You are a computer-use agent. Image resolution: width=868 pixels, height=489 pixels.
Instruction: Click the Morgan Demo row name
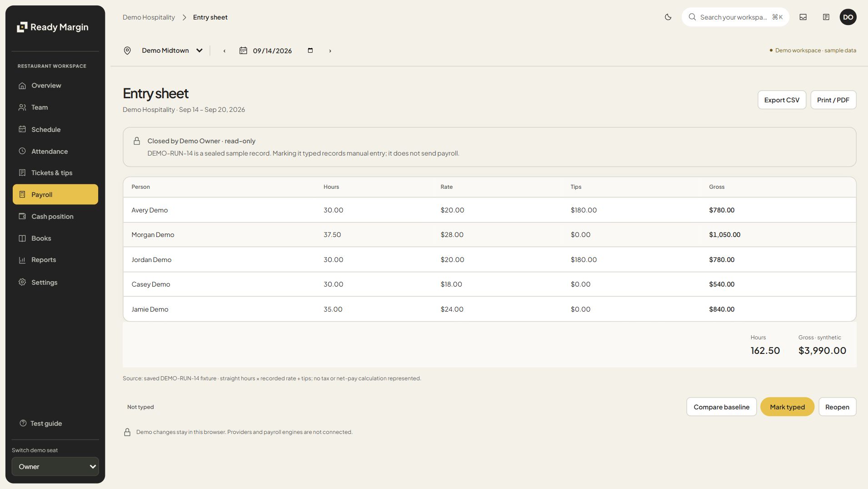click(x=153, y=235)
